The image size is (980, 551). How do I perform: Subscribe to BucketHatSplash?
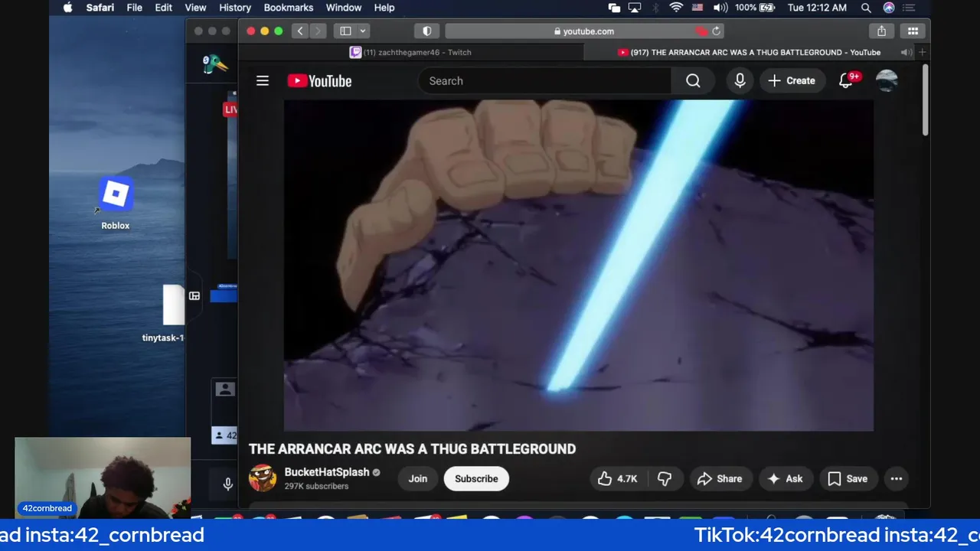point(476,478)
